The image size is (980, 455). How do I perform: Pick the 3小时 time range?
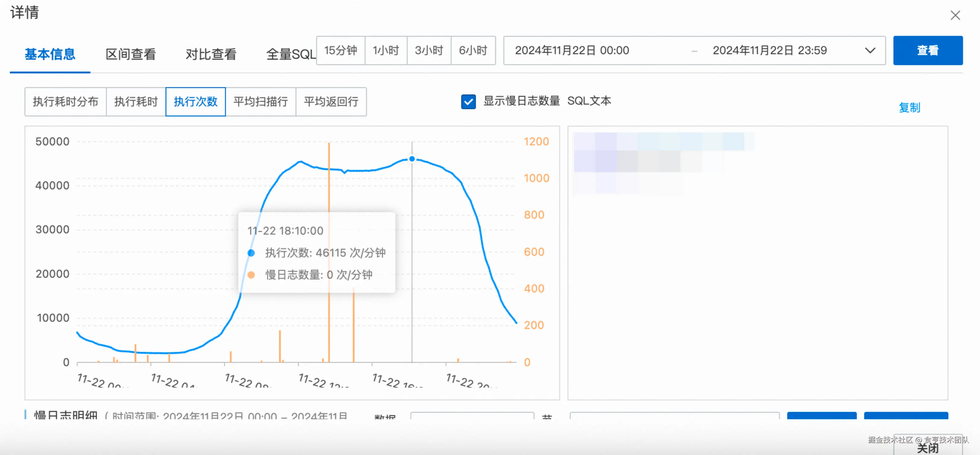pyautogui.click(x=429, y=51)
